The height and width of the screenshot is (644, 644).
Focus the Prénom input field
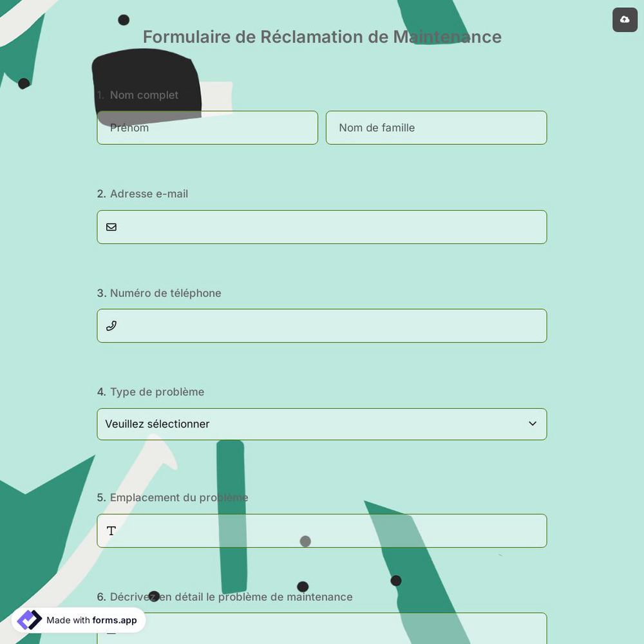click(x=207, y=128)
